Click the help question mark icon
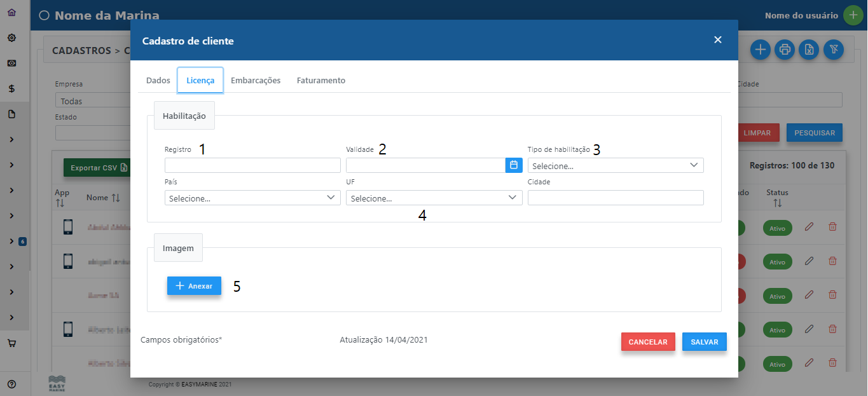This screenshot has width=868, height=396. [x=11, y=384]
